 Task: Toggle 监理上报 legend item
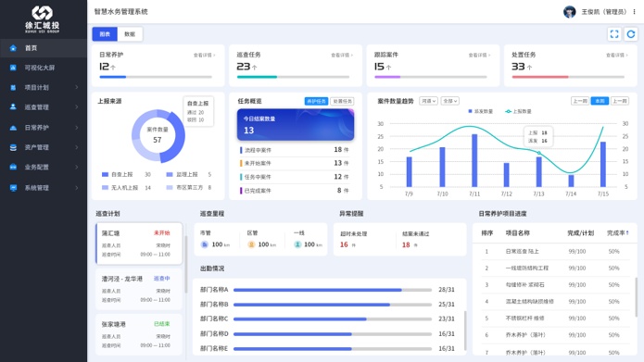coord(189,174)
